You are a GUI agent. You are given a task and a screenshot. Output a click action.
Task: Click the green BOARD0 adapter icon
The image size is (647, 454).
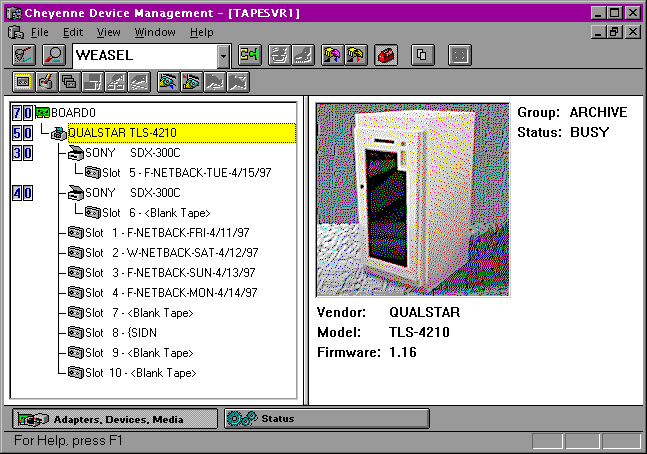[43, 113]
